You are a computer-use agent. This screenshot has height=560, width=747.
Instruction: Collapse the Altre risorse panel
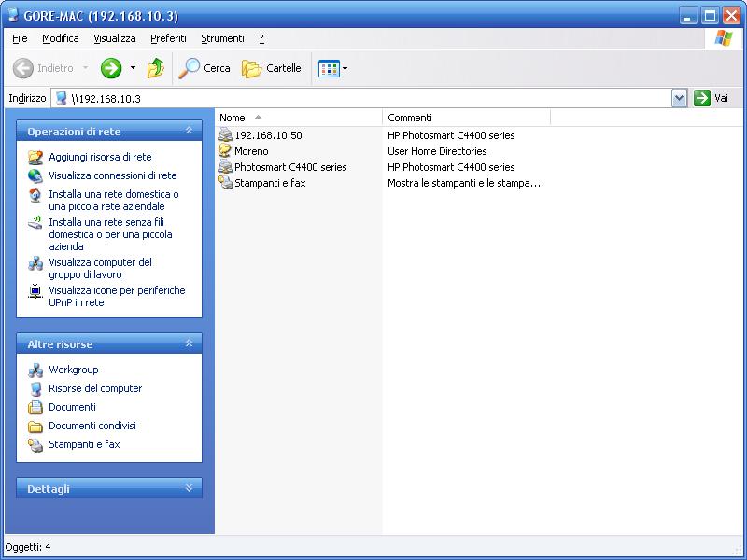pos(190,343)
